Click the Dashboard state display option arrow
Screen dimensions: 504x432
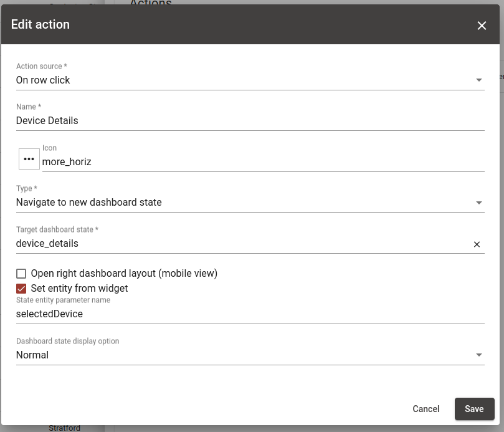click(x=479, y=354)
